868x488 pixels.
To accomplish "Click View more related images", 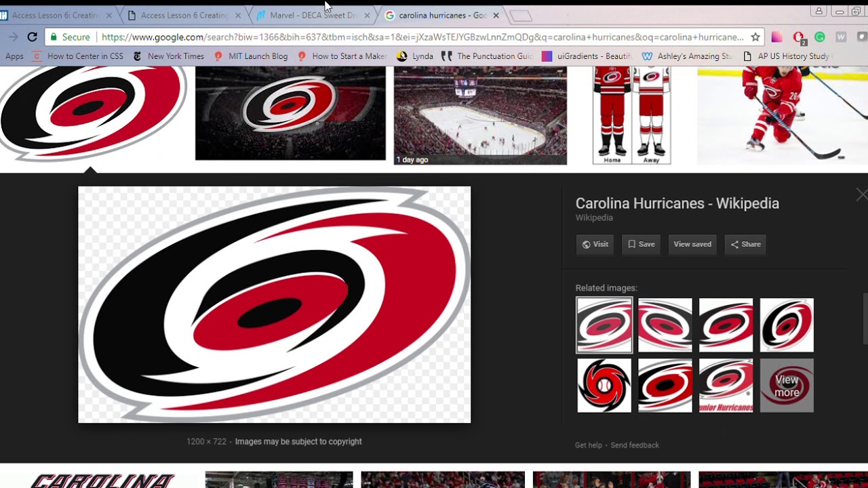I will click(787, 386).
